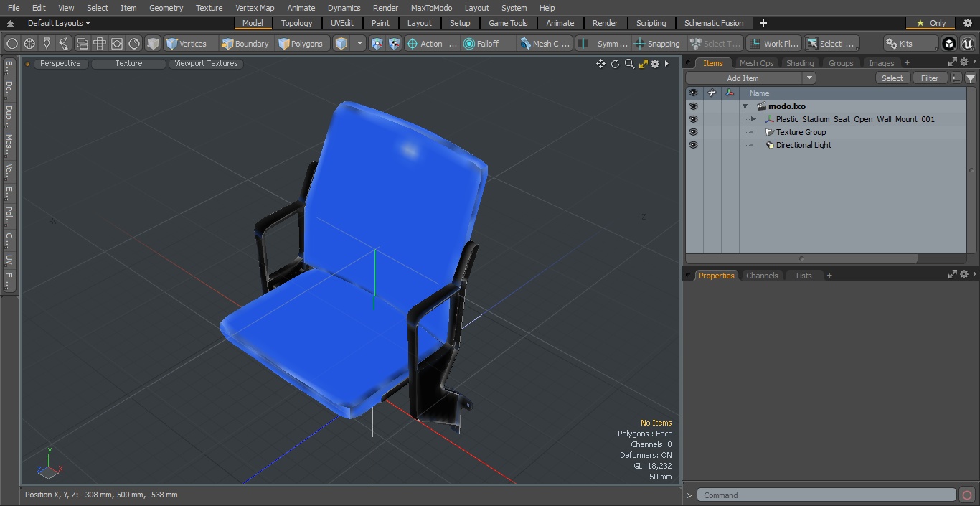Open the Unreal Engine icon
980x506 pixels.
(968, 44)
